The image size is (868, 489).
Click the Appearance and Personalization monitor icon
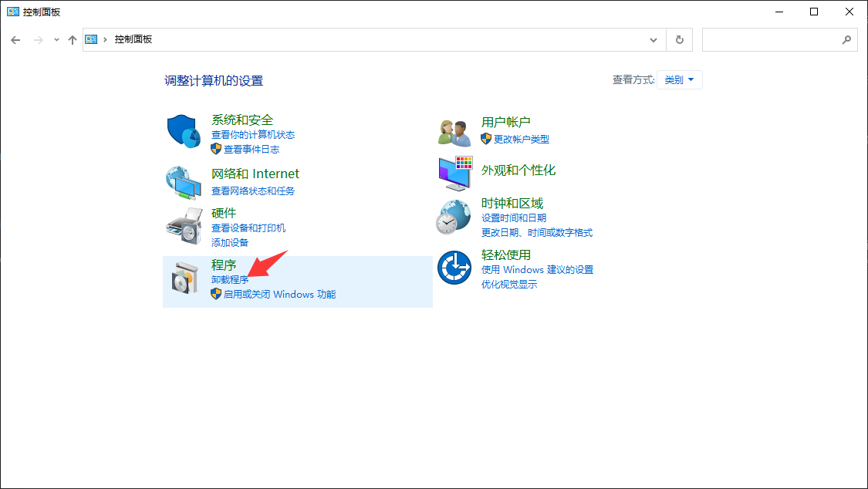pyautogui.click(x=454, y=173)
